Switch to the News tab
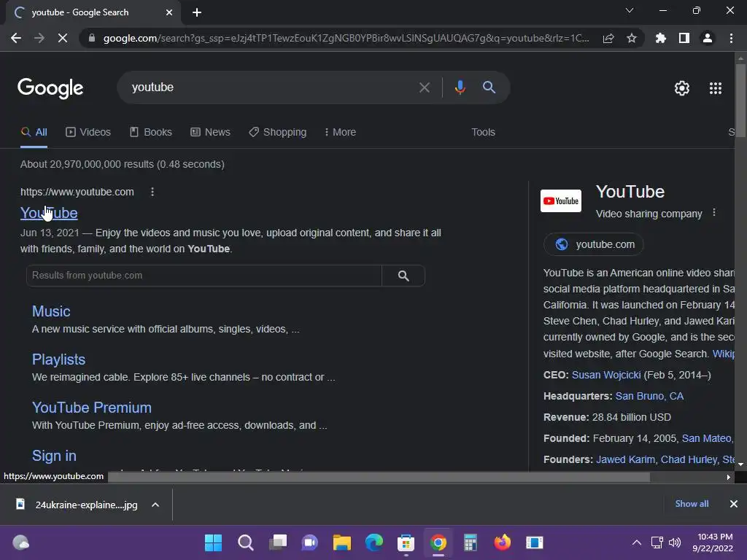 pyautogui.click(x=211, y=133)
